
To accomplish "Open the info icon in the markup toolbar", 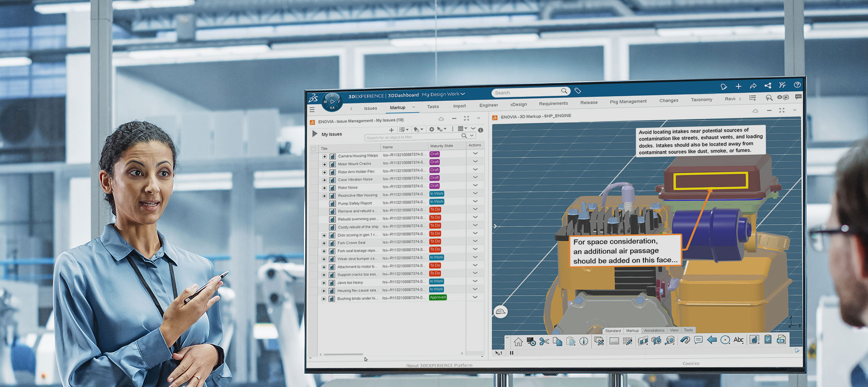I will (x=584, y=341).
